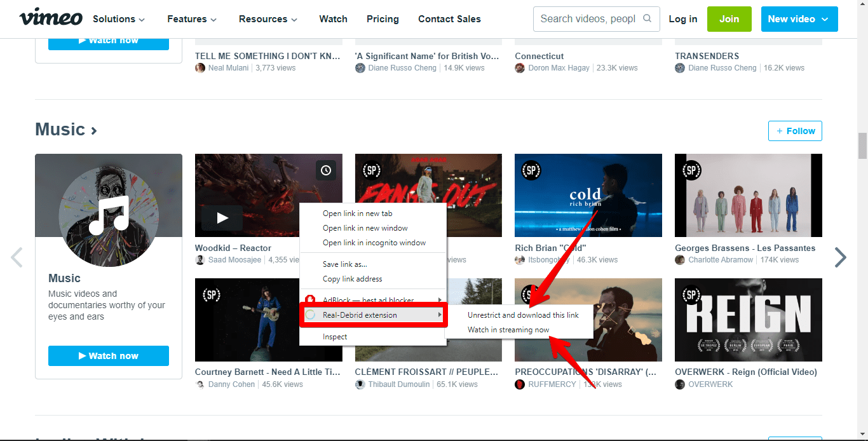Click the Danny Cohen user avatar
This screenshot has width=868, height=441.
tap(200, 384)
